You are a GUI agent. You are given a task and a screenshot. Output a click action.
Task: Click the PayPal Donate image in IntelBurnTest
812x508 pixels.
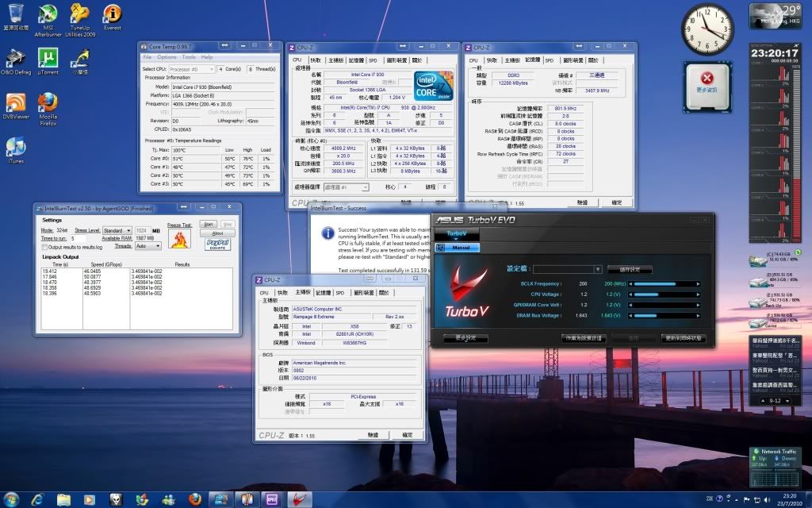[x=217, y=244]
